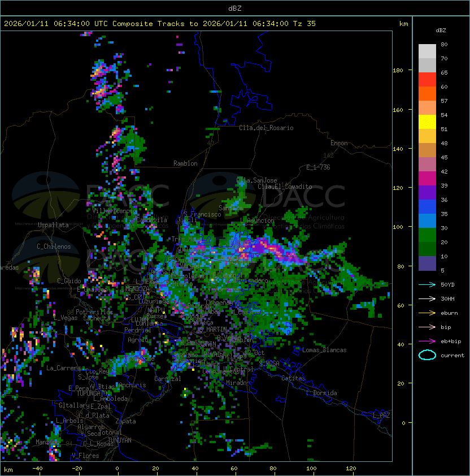
Task: Click the cyan 50YD arrow icon
Action: coord(427,284)
